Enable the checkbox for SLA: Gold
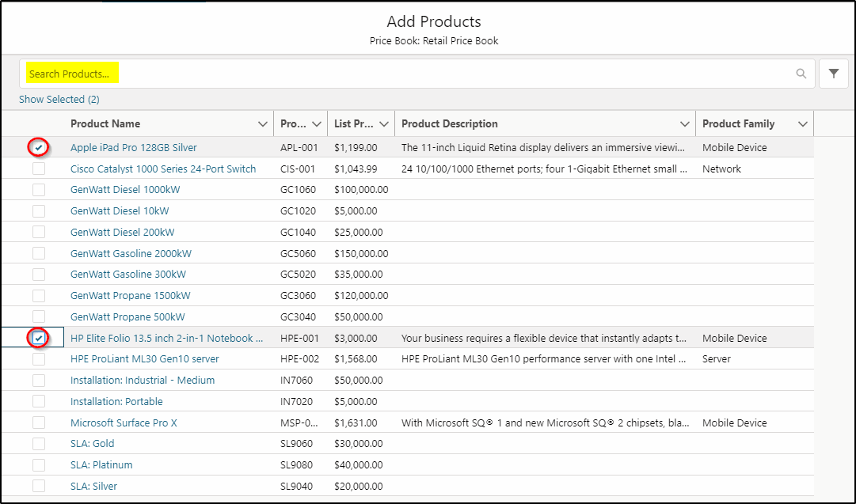Screen dimensions: 856x504 [x=38, y=443]
